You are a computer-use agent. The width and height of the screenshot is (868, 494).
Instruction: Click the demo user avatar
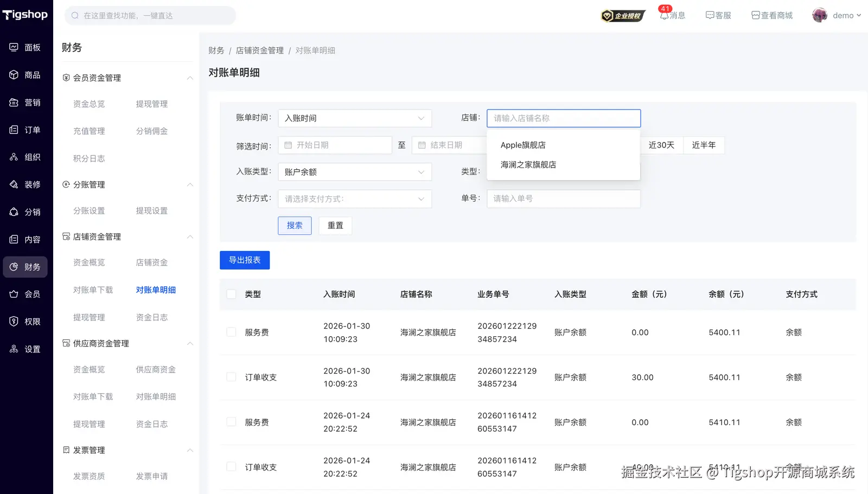click(820, 15)
